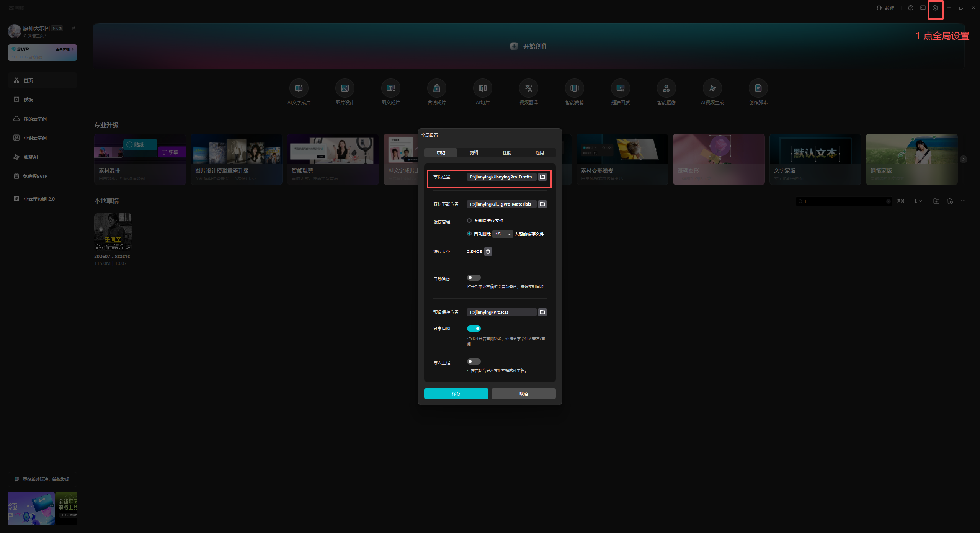Open the 图片设计 tool icon
This screenshot has width=980, height=533.
coord(345,88)
